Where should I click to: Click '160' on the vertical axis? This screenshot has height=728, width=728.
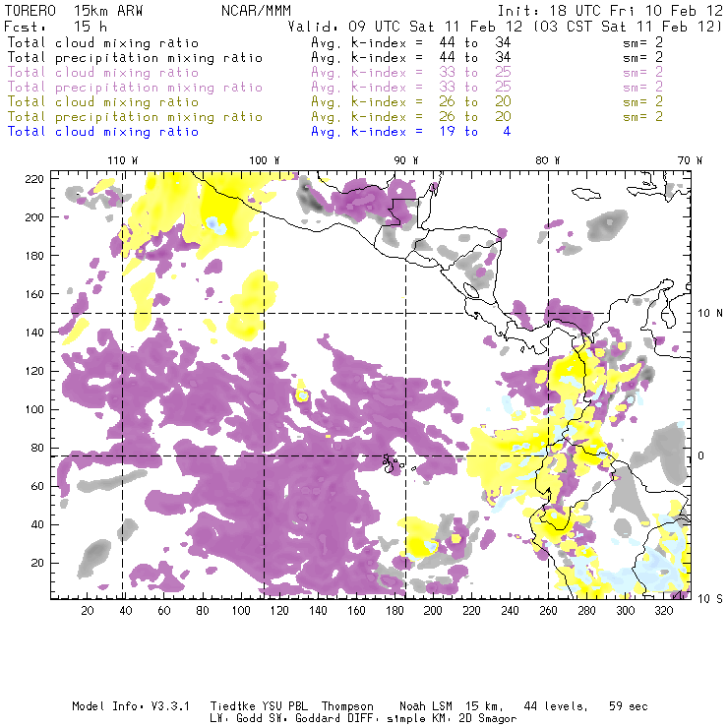(x=34, y=294)
